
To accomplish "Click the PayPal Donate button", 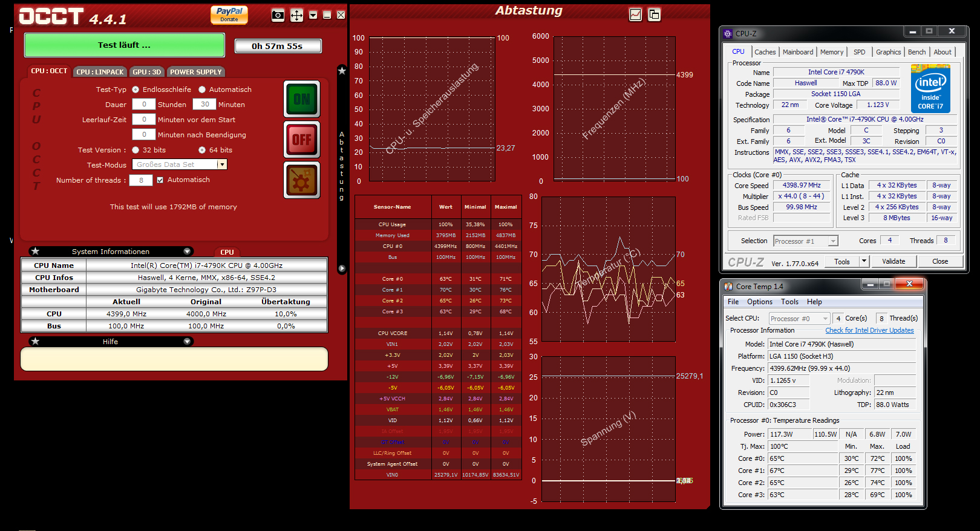I will (x=229, y=15).
